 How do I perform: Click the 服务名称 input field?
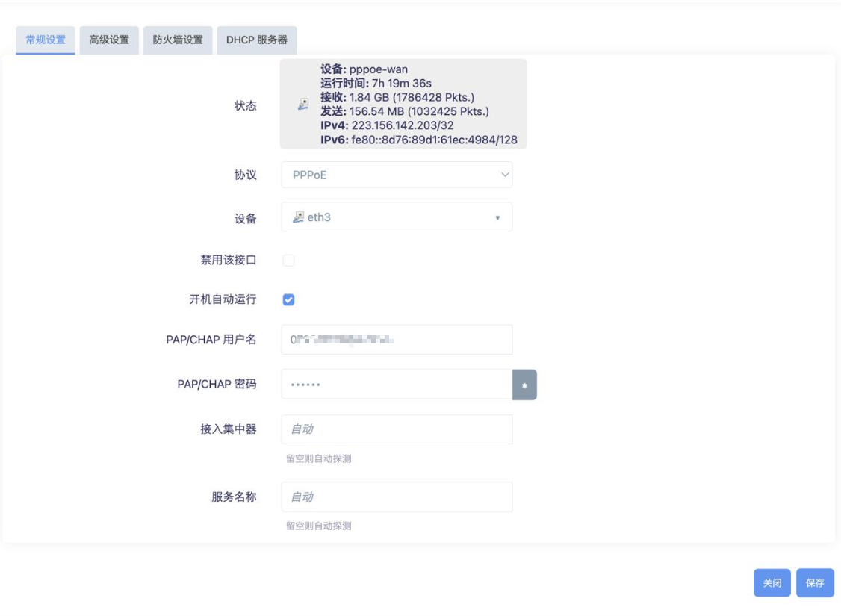coord(396,497)
